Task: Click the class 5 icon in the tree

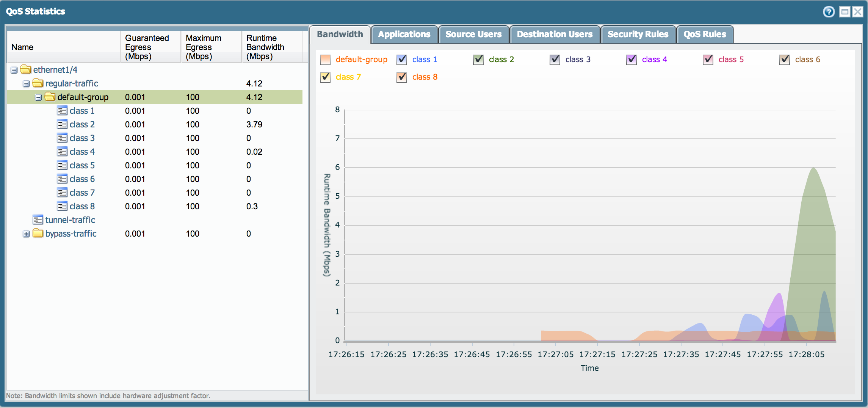Action: tap(63, 165)
